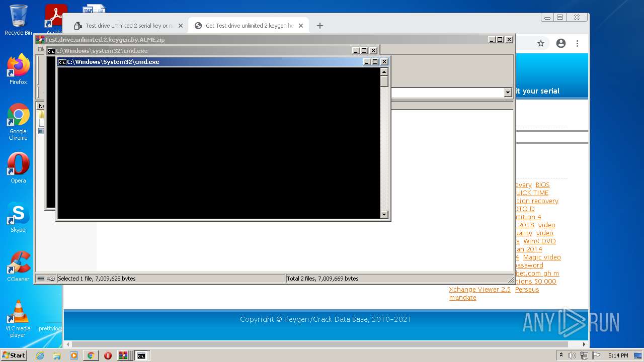Launch Google Chrome desktop shortcut
Screen dimensions: 644x362
pos(18,122)
